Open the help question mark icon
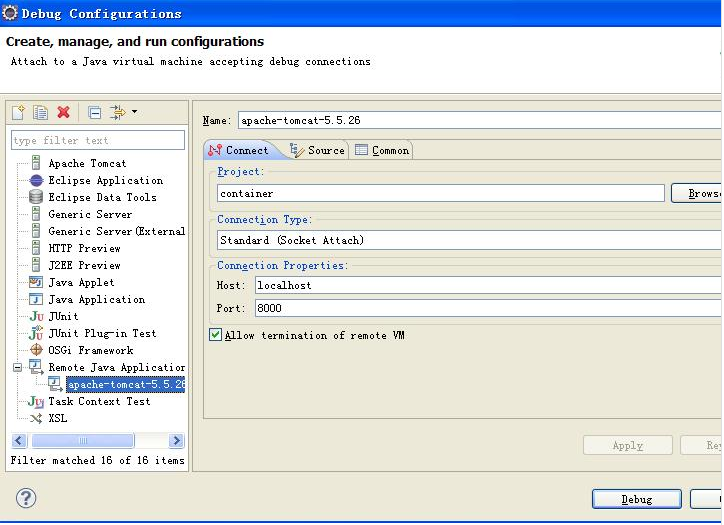Image resolution: width=724 pixels, height=525 pixels. 26,498
